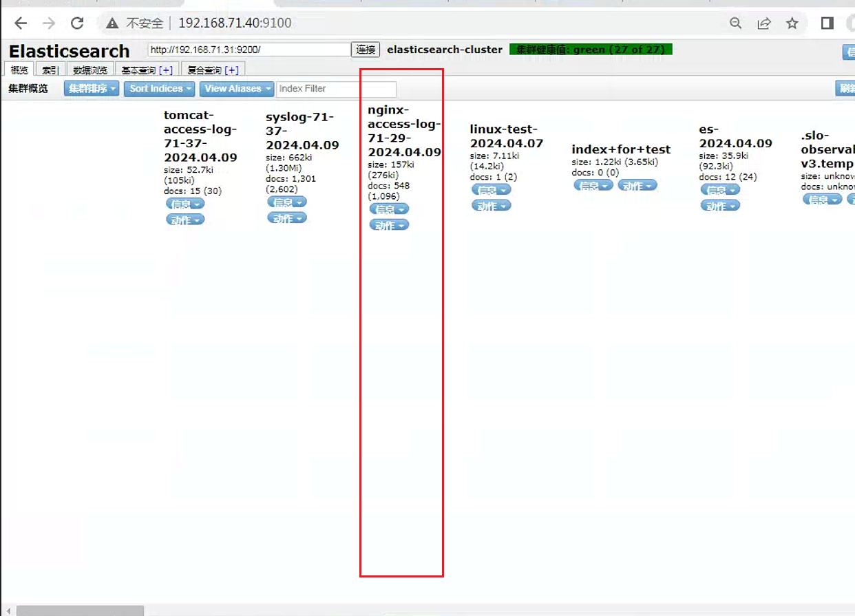Open the View Aliases dropdown
The height and width of the screenshot is (616, 855).
[x=237, y=89]
